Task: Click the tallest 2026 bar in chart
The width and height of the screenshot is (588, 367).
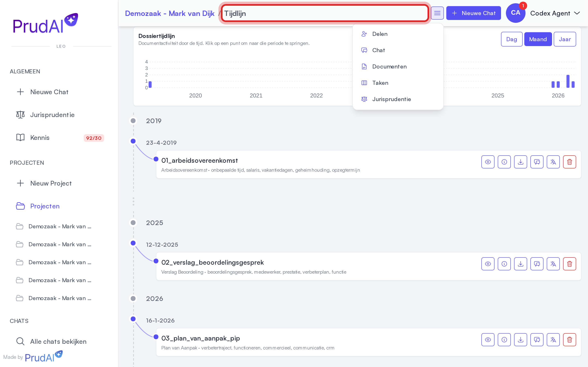Action: (568, 81)
